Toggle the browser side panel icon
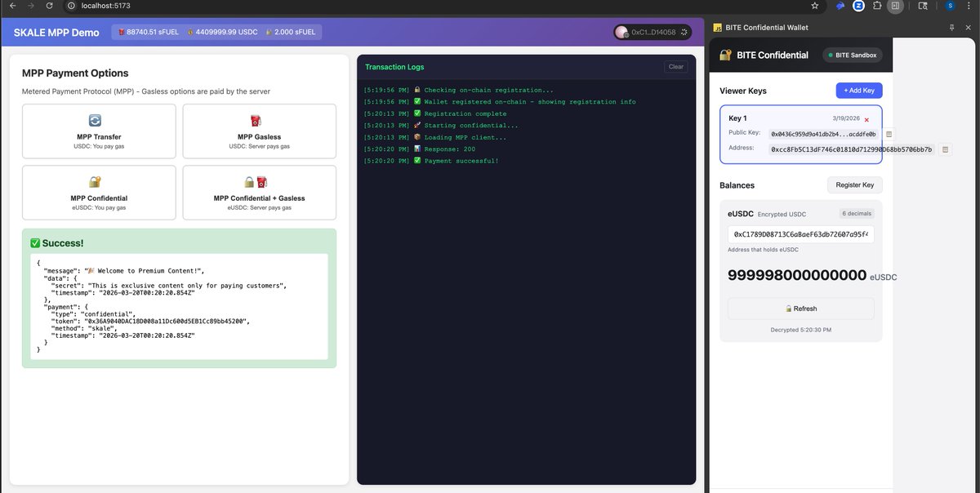Image resolution: width=980 pixels, height=493 pixels. (x=896, y=6)
